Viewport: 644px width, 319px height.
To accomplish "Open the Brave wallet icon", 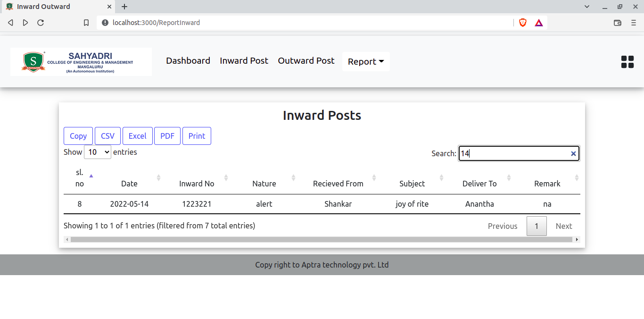I will (617, 23).
